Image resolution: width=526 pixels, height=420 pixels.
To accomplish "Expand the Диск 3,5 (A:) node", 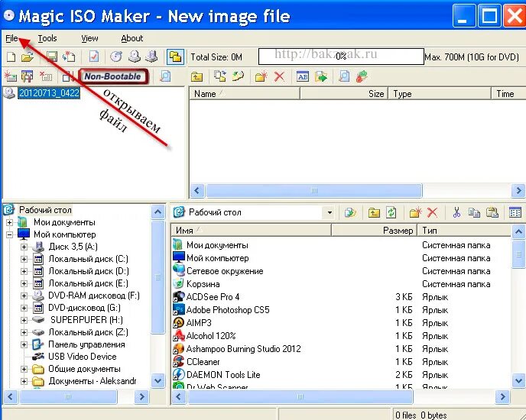I will (24, 247).
